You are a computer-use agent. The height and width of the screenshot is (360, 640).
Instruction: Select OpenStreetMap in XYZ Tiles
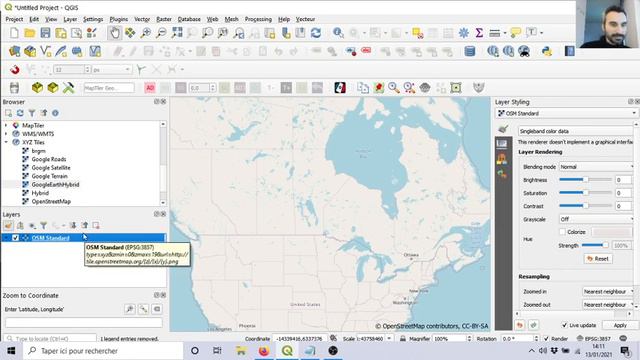[x=51, y=202]
